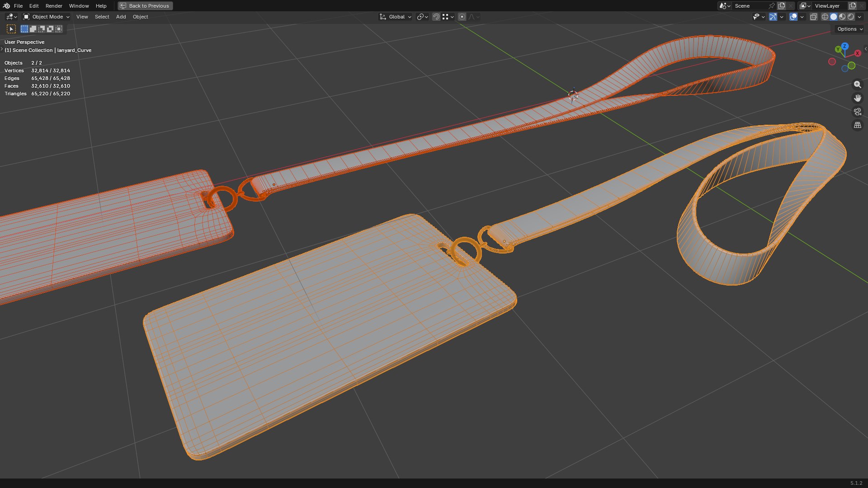This screenshot has height=488, width=868.
Task: Click the New Scene duplicate icon
Action: pos(782,6)
